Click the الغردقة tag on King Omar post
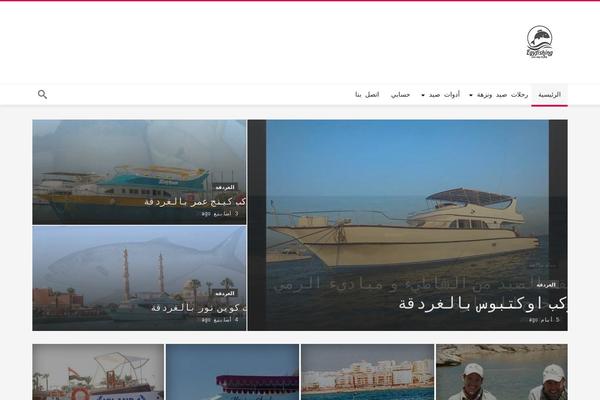 click(225, 188)
